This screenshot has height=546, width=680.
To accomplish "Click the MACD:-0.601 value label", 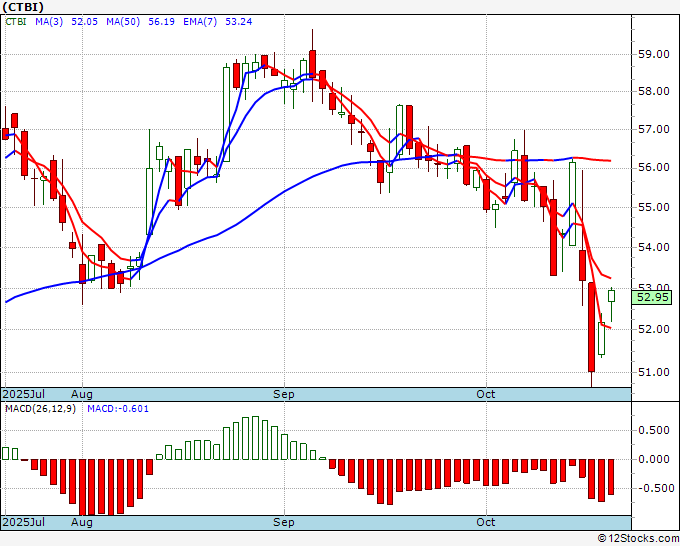I will pyautogui.click(x=118, y=409).
